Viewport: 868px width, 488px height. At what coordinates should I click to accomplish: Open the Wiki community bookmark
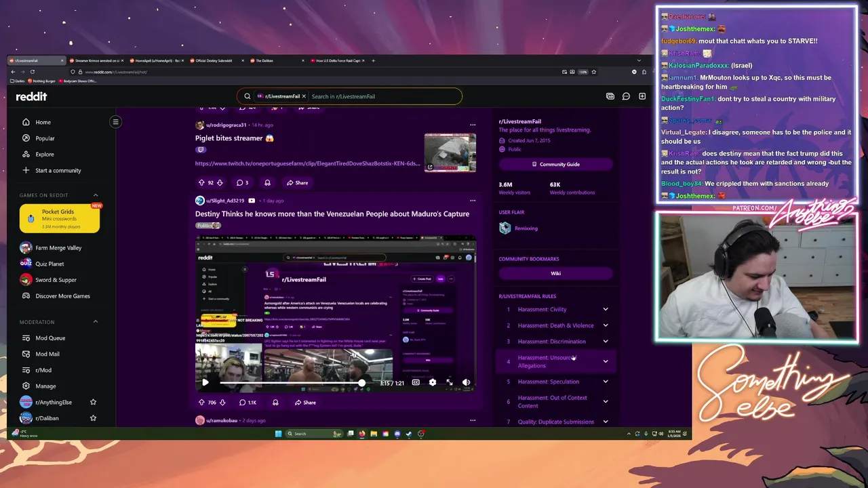pyautogui.click(x=556, y=273)
